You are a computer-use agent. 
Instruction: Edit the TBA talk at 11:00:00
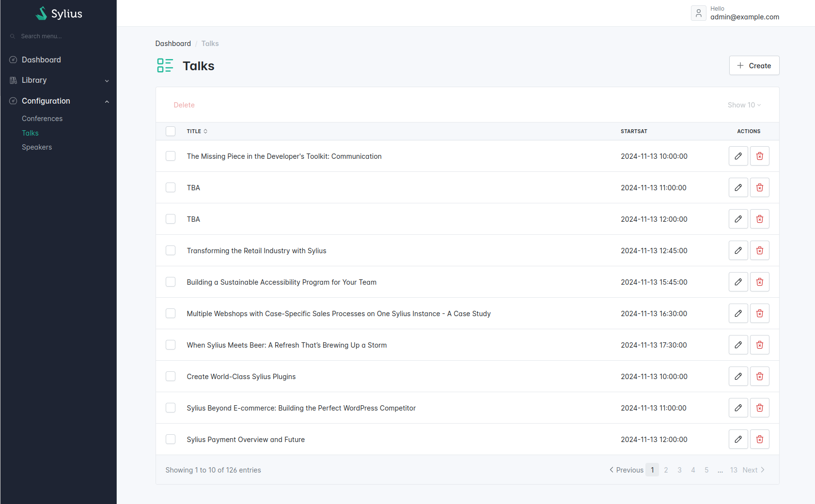(738, 187)
